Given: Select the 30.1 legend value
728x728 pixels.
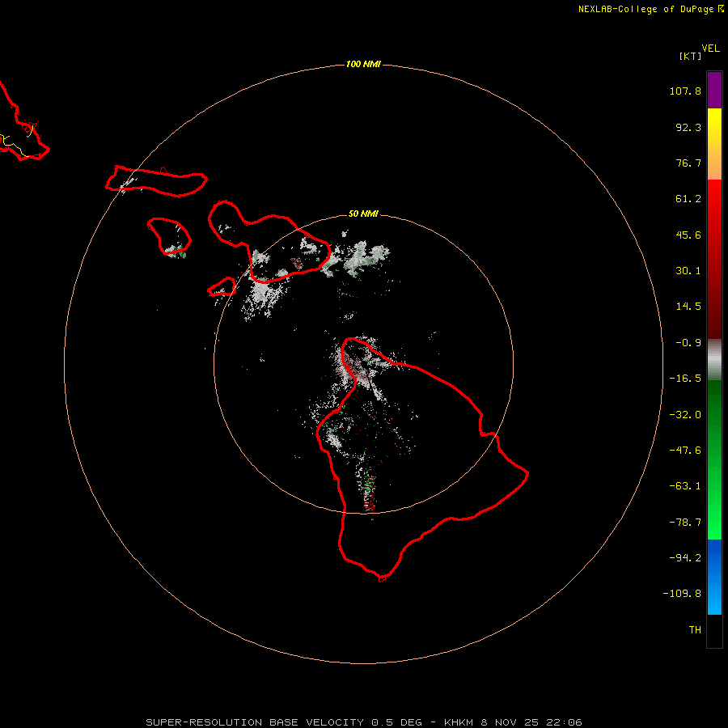Looking at the screenshot, I should [688, 271].
